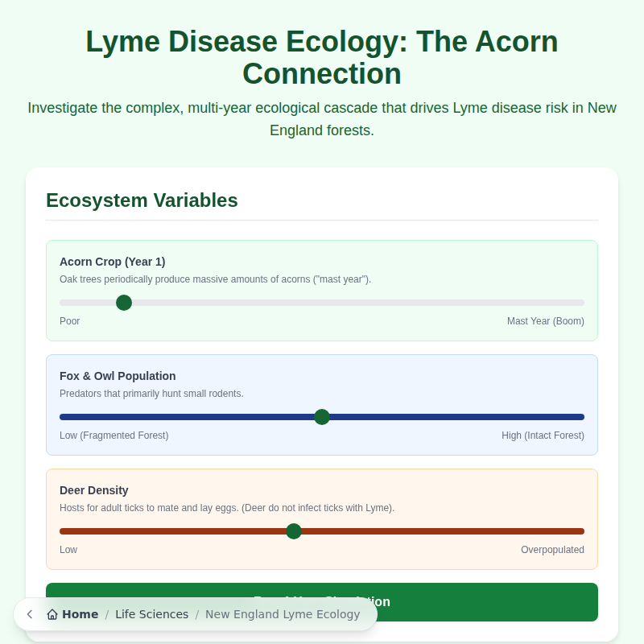Click the Low (Fragmented Forest) label
Image resolution: width=644 pixels, height=644 pixels.
[x=114, y=436]
